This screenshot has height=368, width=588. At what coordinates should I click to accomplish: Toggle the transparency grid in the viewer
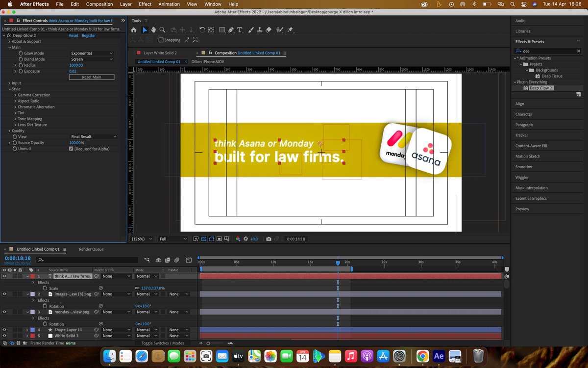(203, 239)
